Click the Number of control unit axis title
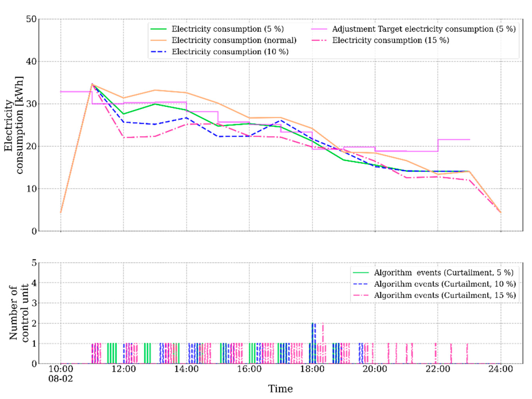532x399 pixels. coord(19,313)
